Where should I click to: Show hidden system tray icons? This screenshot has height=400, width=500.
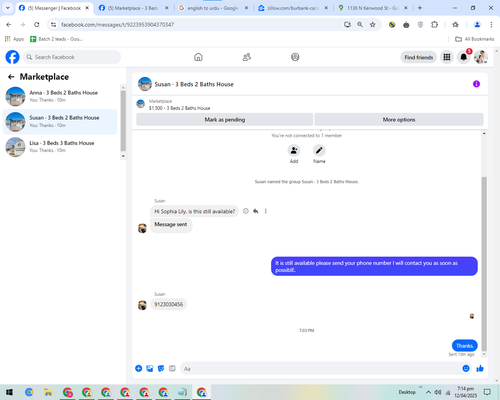click(x=428, y=392)
